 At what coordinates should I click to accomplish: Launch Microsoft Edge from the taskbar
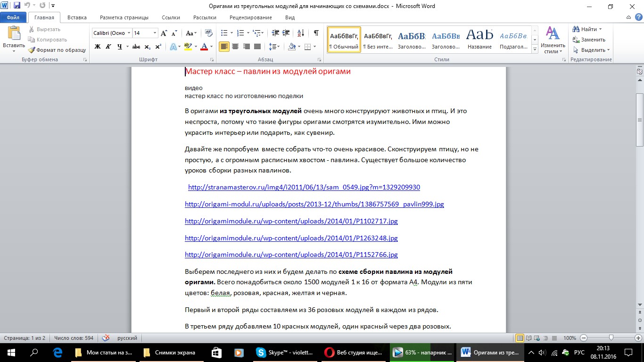point(58,353)
